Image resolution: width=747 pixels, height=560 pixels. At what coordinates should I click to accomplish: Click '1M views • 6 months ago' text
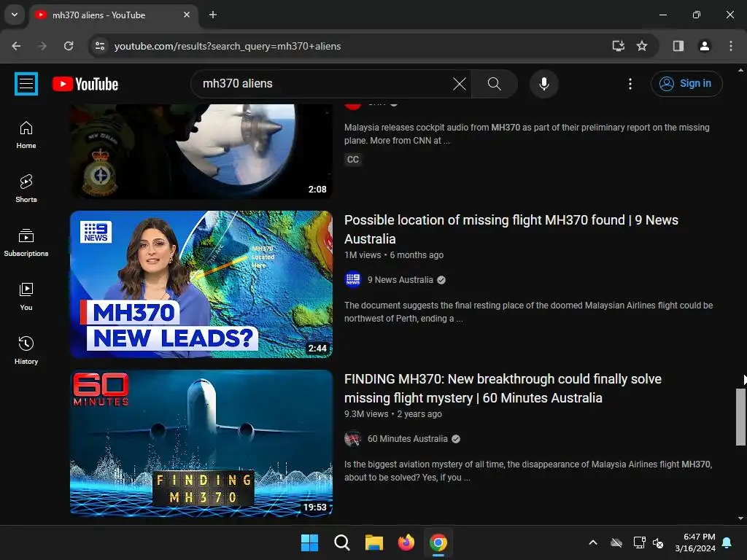click(394, 255)
